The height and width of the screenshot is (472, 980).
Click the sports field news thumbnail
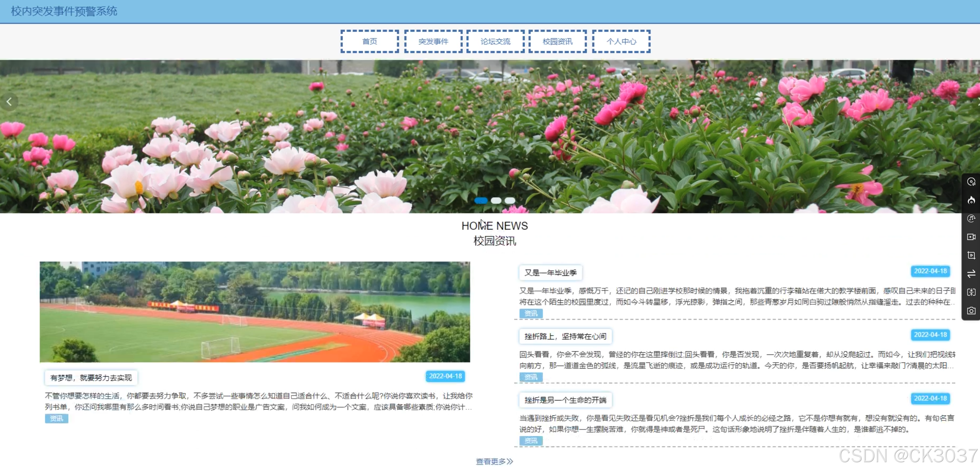pyautogui.click(x=254, y=312)
